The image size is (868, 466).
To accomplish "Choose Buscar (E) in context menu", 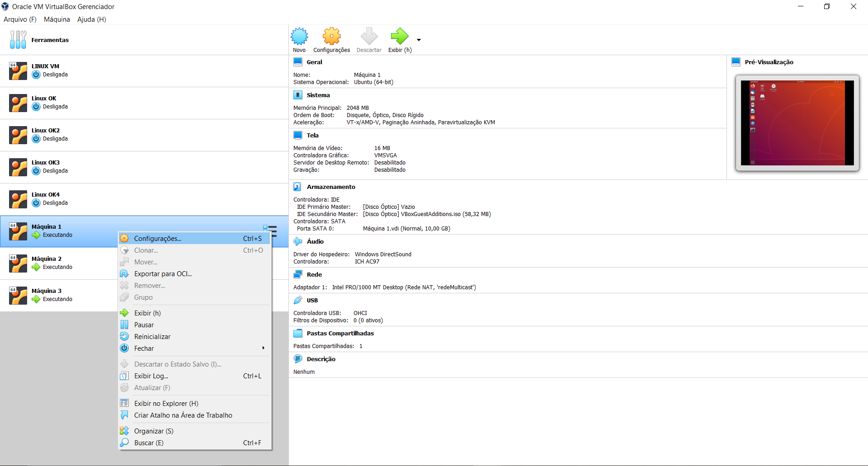I will click(x=195, y=443).
